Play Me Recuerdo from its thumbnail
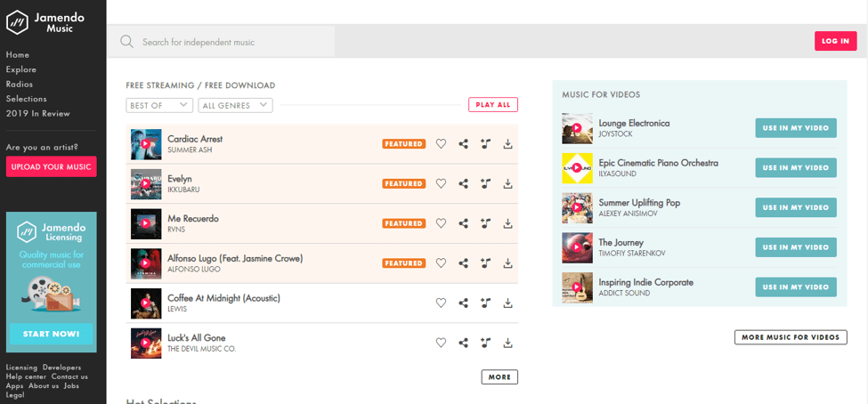Image resolution: width=868 pixels, height=404 pixels. [x=146, y=224]
